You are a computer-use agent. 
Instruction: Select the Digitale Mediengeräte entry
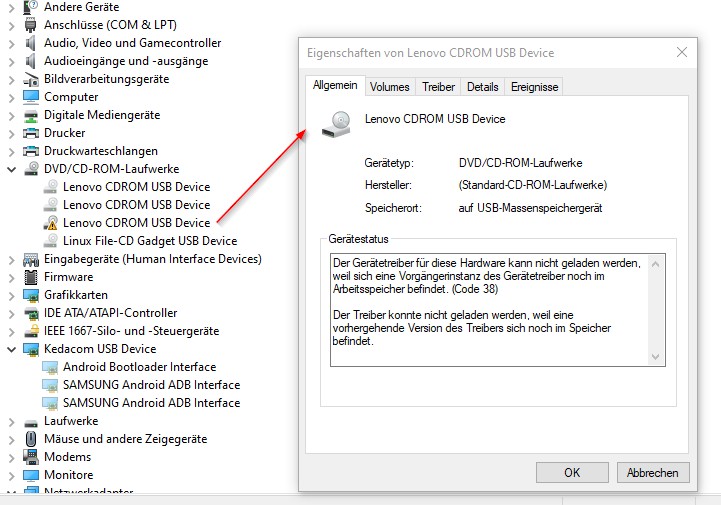click(x=102, y=115)
